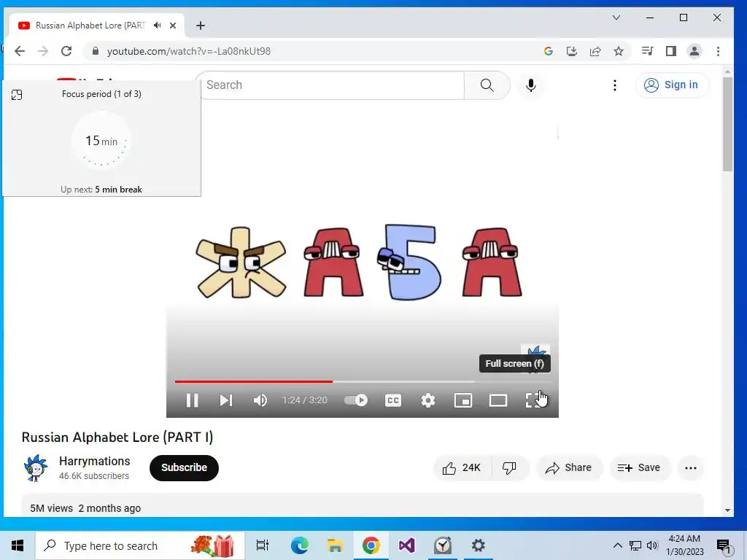Click the Chrome address bar URL

point(189,52)
